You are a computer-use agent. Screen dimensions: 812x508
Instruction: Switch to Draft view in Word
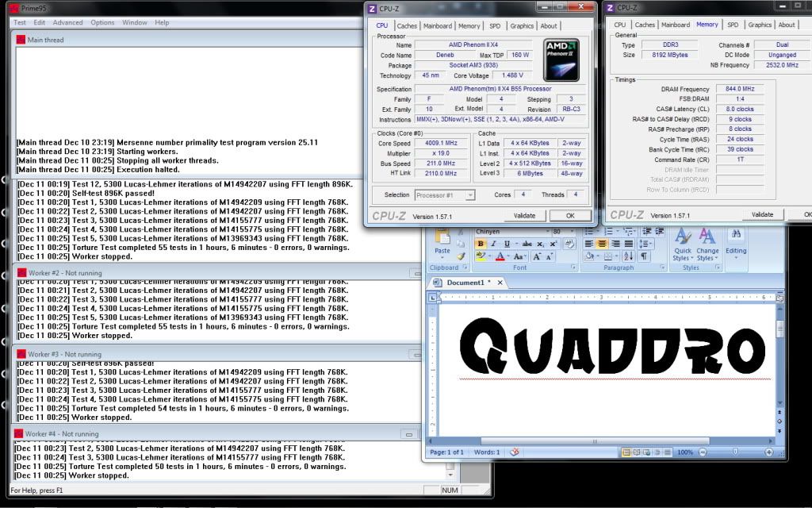[668, 452]
